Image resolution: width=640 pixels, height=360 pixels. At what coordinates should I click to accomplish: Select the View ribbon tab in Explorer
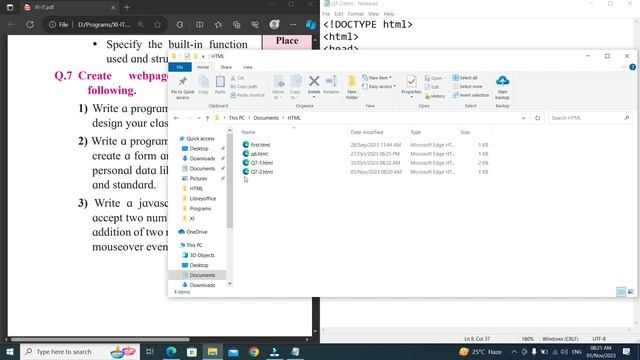pyautogui.click(x=247, y=67)
